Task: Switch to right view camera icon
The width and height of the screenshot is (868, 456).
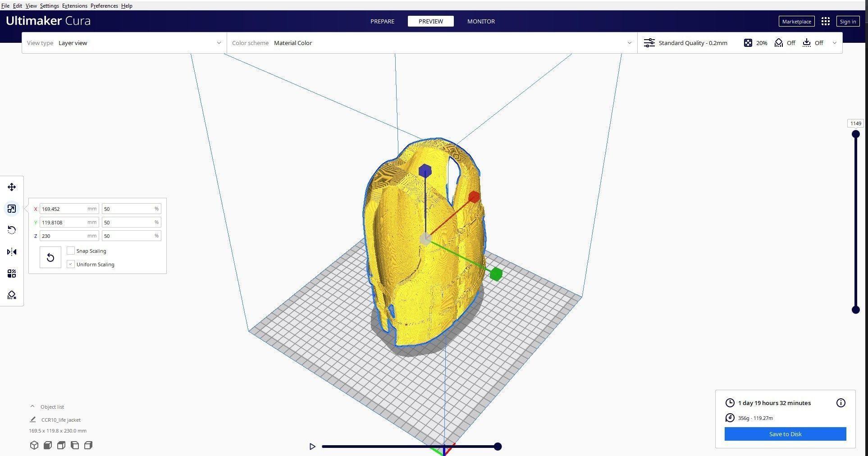Action: tap(88, 445)
